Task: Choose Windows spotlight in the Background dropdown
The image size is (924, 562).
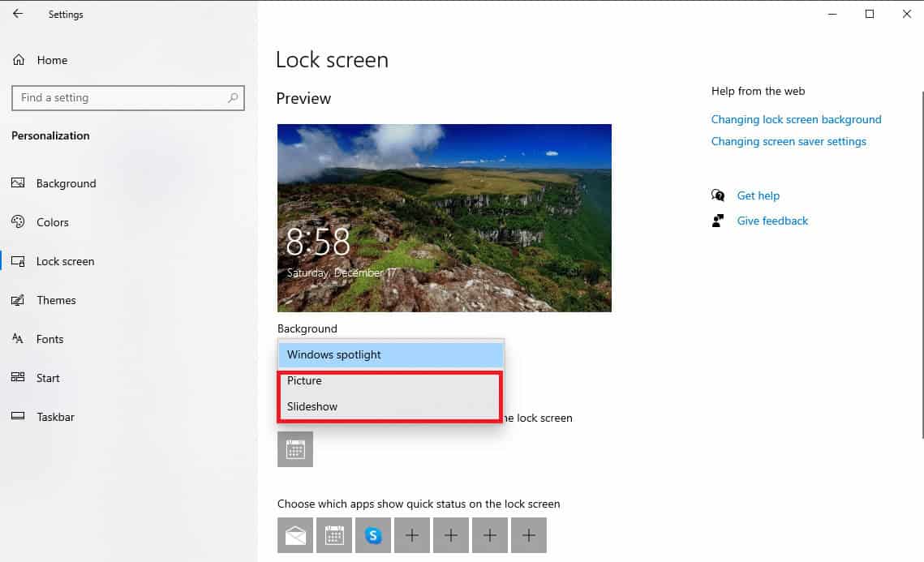Action: click(x=391, y=354)
